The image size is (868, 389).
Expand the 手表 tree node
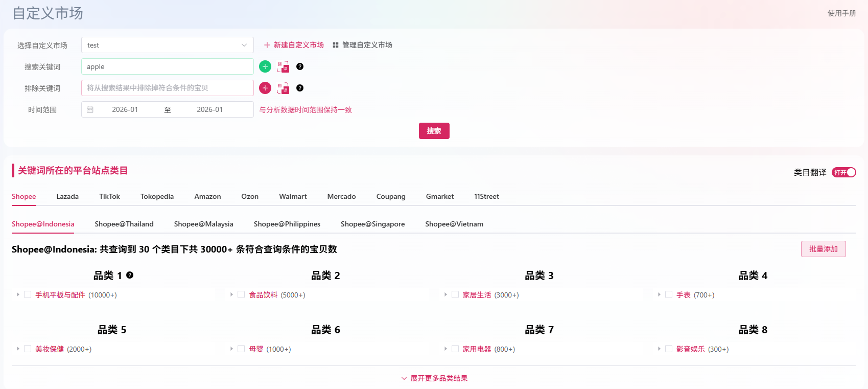click(659, 294)
